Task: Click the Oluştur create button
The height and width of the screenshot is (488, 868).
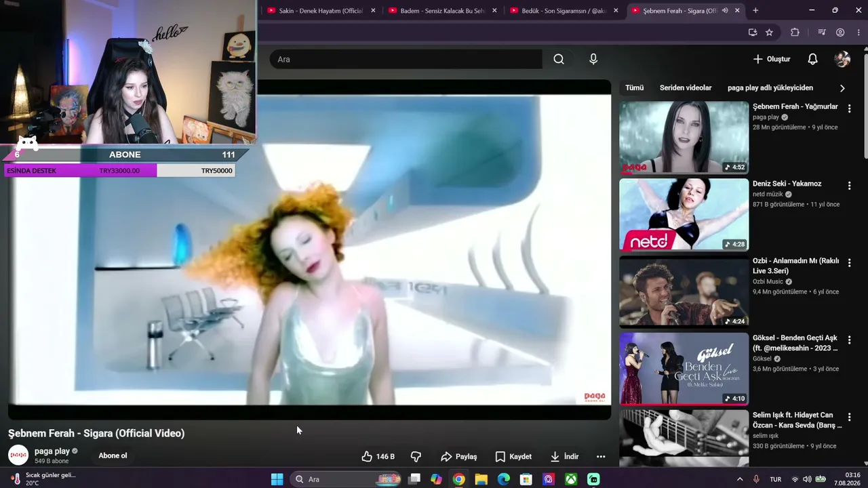Action: click(x=772, y=59)
